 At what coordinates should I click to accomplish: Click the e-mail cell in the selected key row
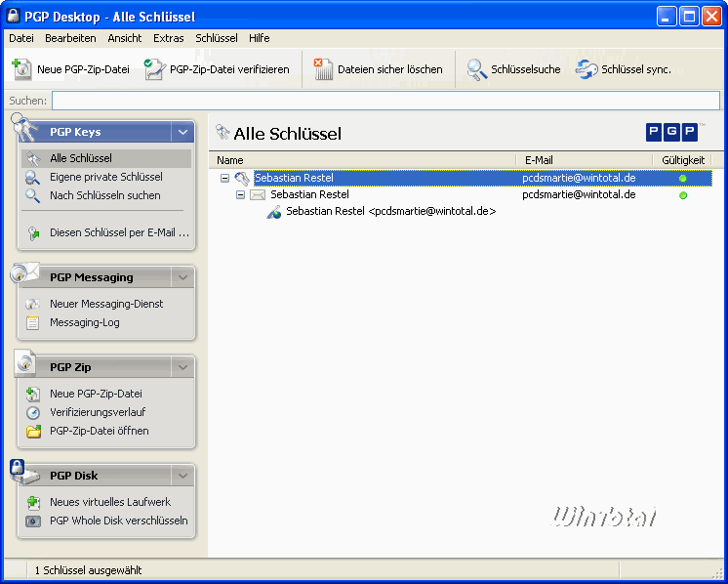tap(579, 178)
